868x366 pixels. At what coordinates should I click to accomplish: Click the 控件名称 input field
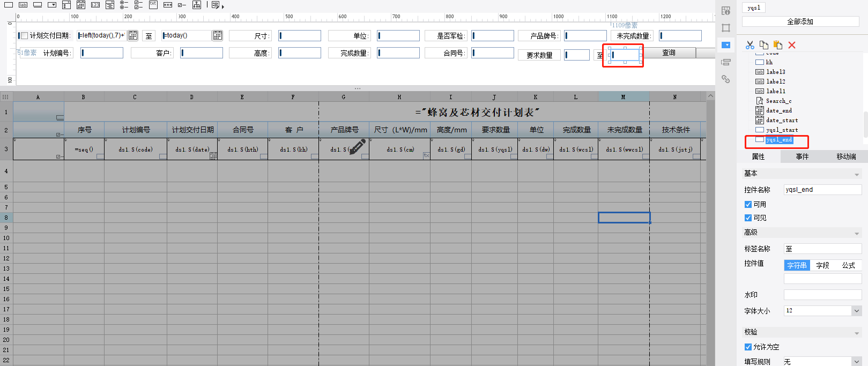822,190
